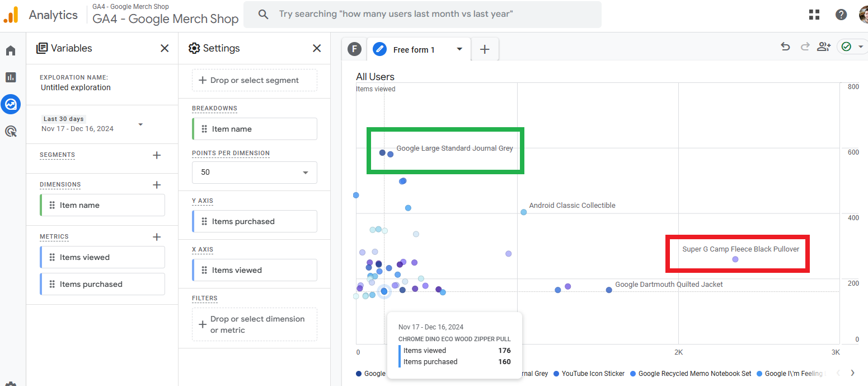Image resolution: width=868 pixels, height=386 pixels.
Task: Open the Reports bar-chart icon in the sidebar
Action: pos(11,77)
